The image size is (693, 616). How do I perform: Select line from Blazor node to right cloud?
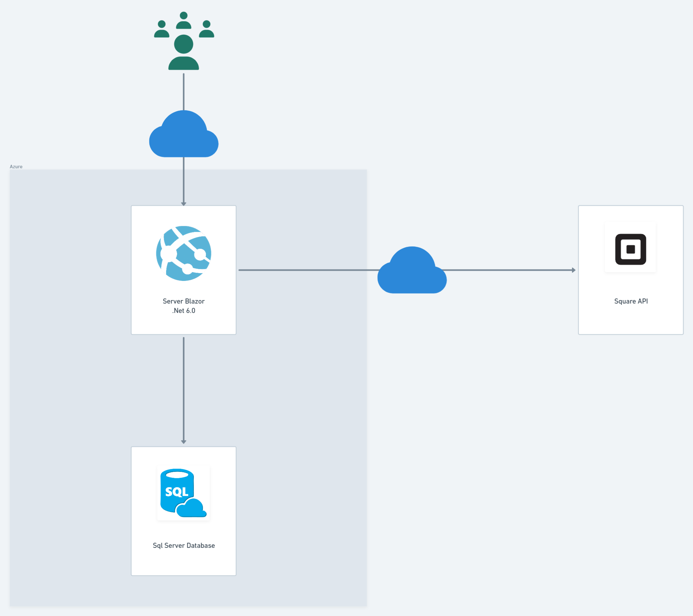305,270
